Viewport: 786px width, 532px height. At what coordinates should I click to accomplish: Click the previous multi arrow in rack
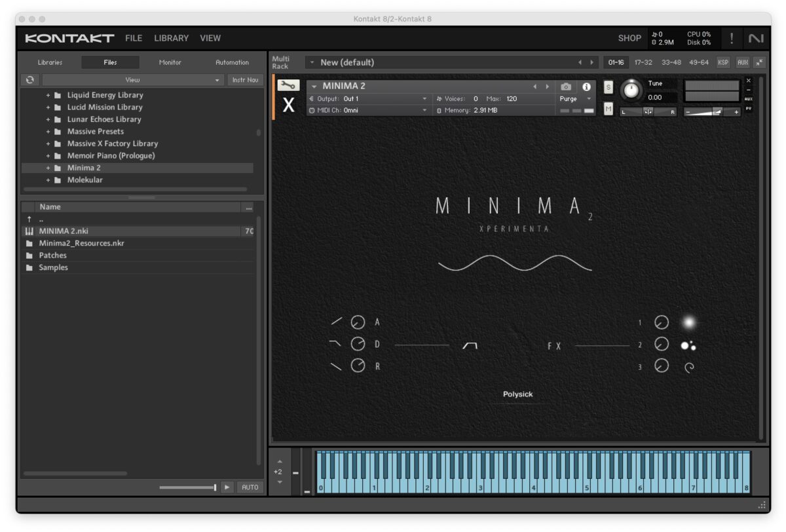pyautogui.click(x=580, y=62)
